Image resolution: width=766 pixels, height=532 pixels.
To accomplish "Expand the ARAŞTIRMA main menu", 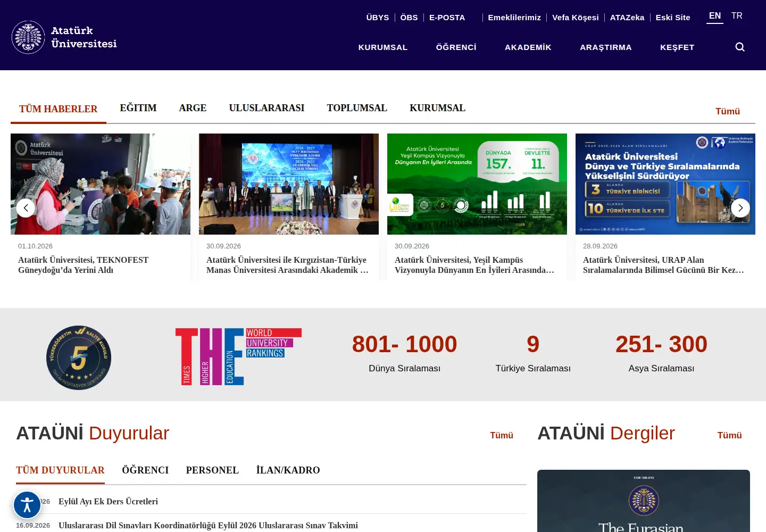I will (606, 47).
